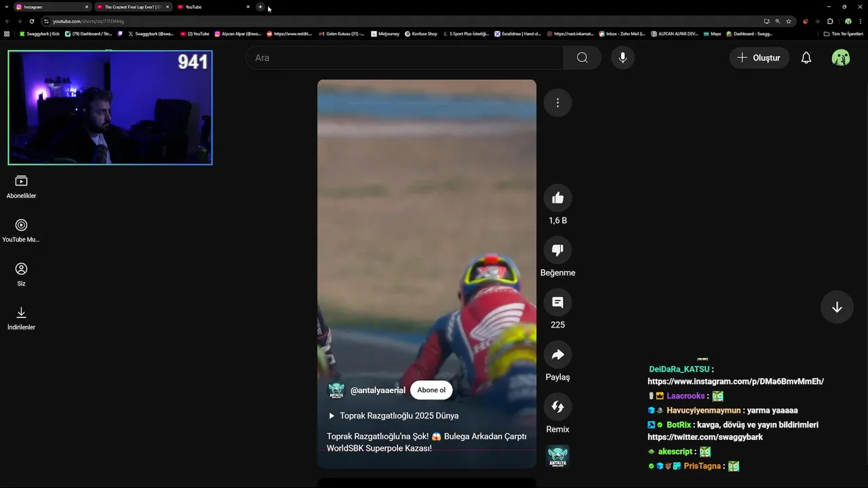Image resolution: width=868 pixels, height=488 pixels.
Task: Open the 225 comments button
Action: [557, 302]
